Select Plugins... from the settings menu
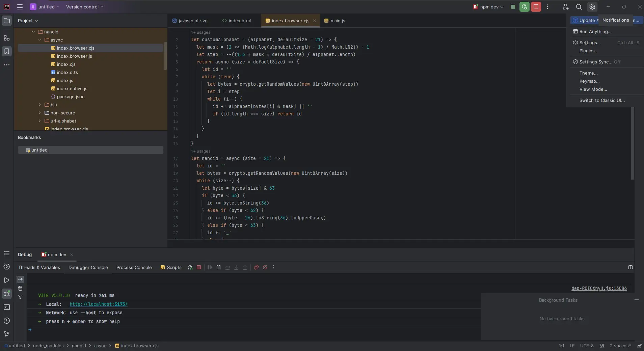The image size is (644, 351). pos(589,51)
